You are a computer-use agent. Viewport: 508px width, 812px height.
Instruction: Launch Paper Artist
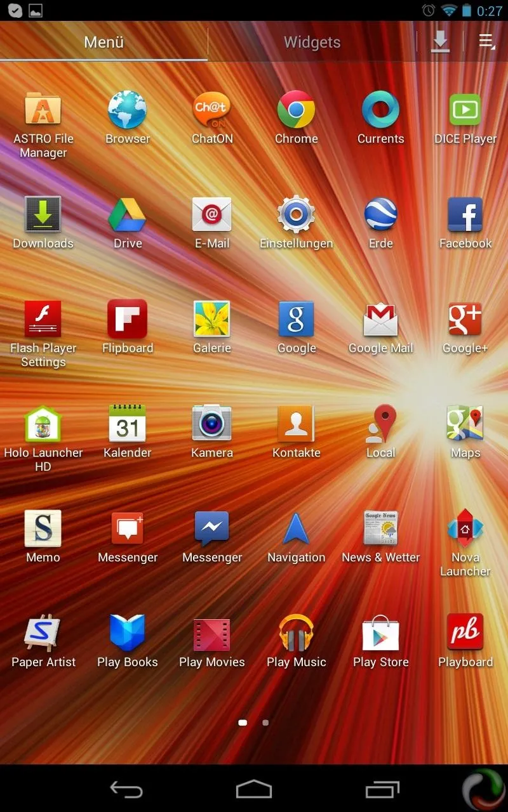43,641
